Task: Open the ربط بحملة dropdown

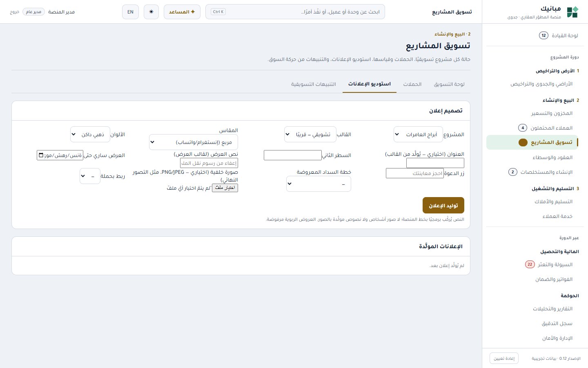Action: point(90,176)
